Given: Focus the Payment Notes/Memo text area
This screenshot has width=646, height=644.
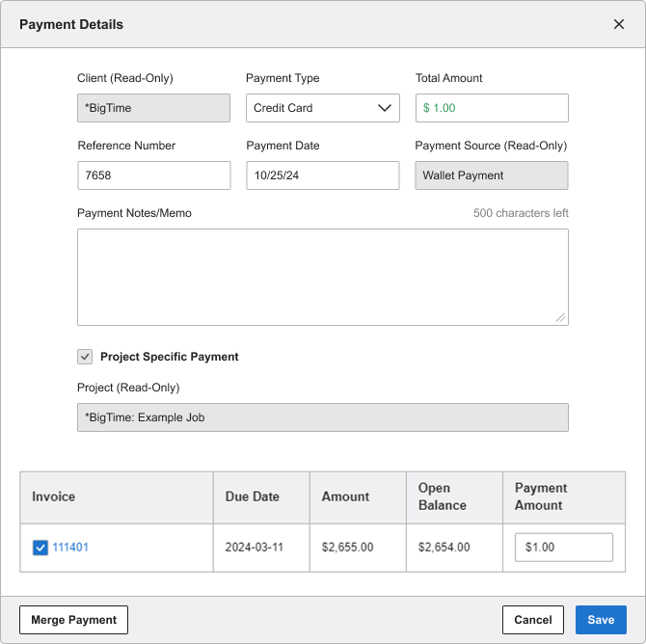Looking at the screenshot, I should 323,278.
